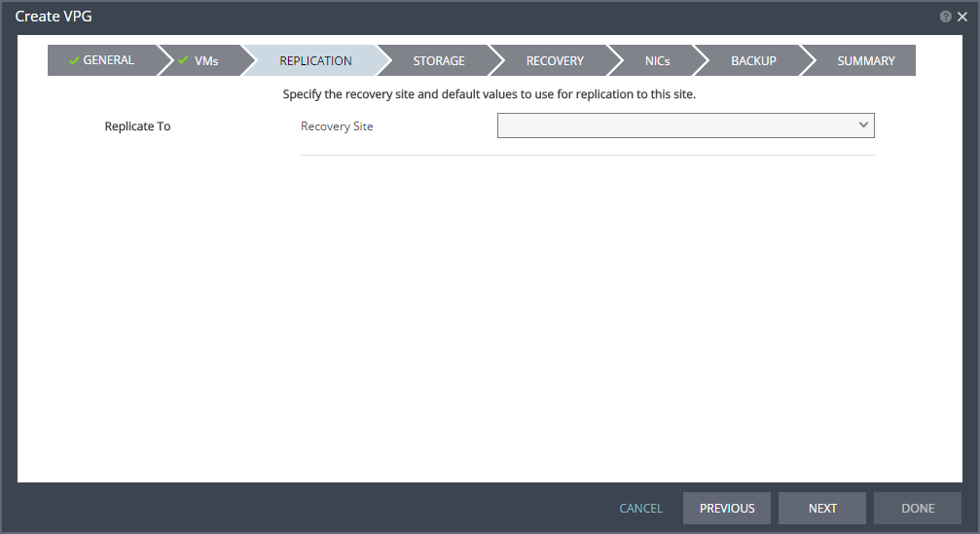Viewport: 980px width, 534px height.
Task: Click the Create VPG title text
Action: tap(54, 17)
